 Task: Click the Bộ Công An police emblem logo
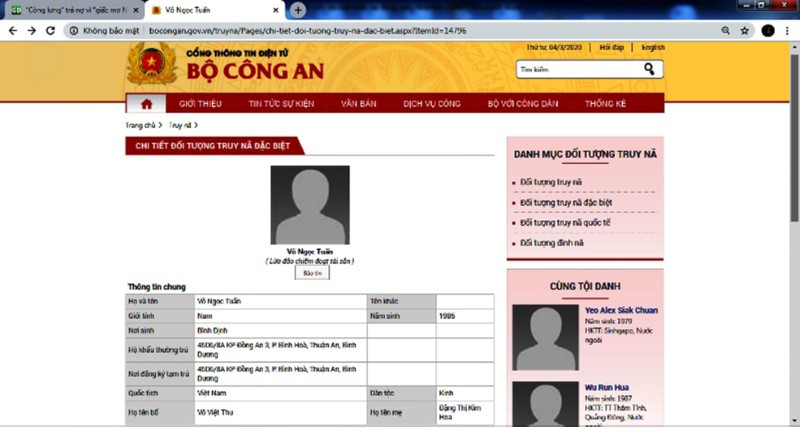[151, 66]
